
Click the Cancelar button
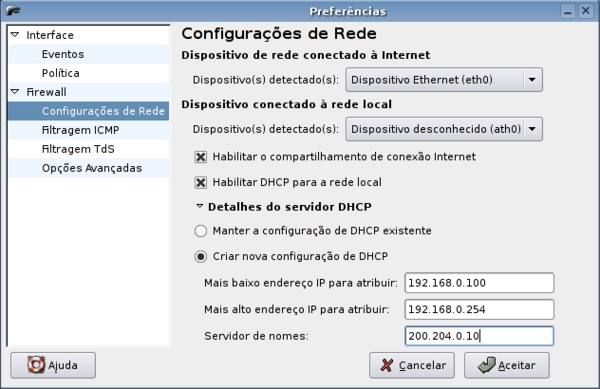(412, 365)
